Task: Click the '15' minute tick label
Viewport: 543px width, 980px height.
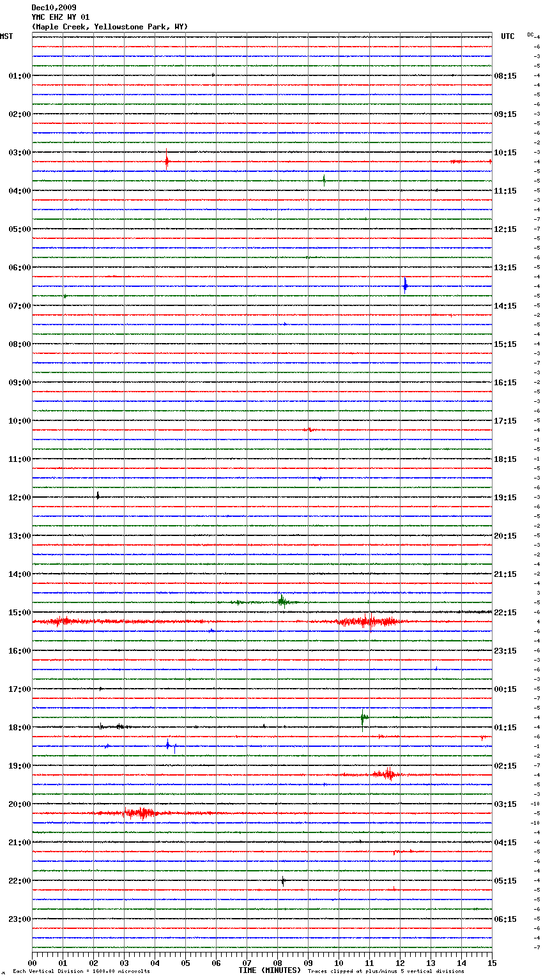Action: pos(492,963)
